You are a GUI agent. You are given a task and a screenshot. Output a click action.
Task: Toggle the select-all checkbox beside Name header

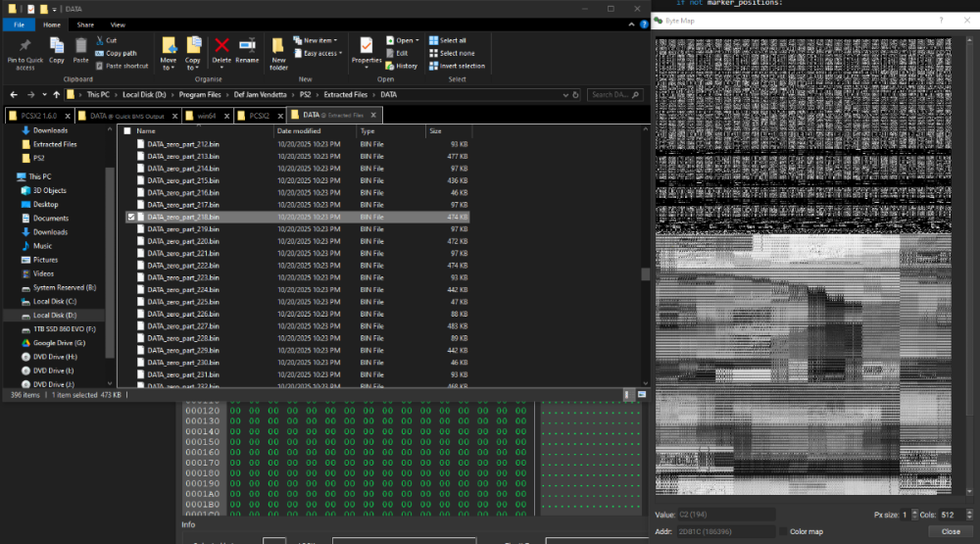pos(126,130)
